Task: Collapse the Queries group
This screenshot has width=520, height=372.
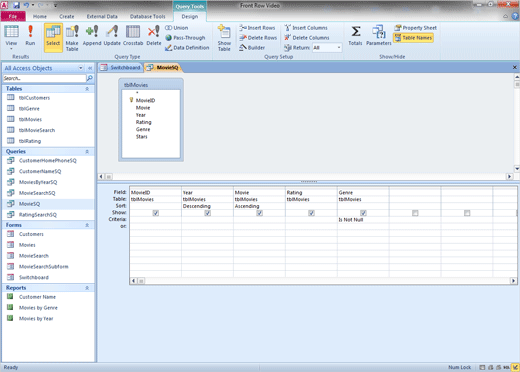Action: [87, 152]
